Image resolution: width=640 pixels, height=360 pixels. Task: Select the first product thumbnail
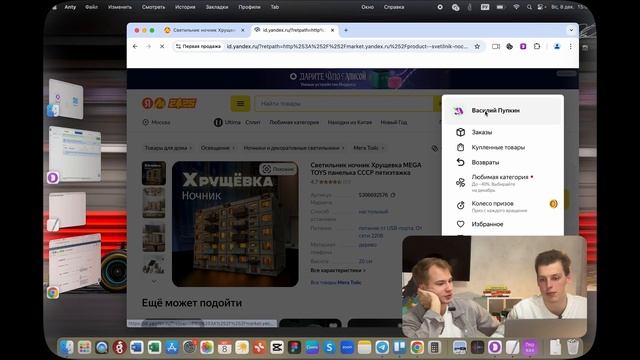click(154, 173)
